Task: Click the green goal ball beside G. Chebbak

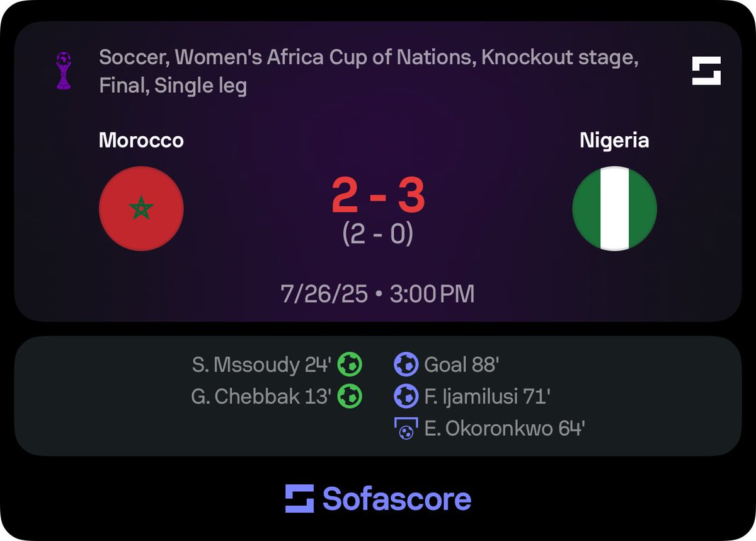Action: click(x=350, y=397)
